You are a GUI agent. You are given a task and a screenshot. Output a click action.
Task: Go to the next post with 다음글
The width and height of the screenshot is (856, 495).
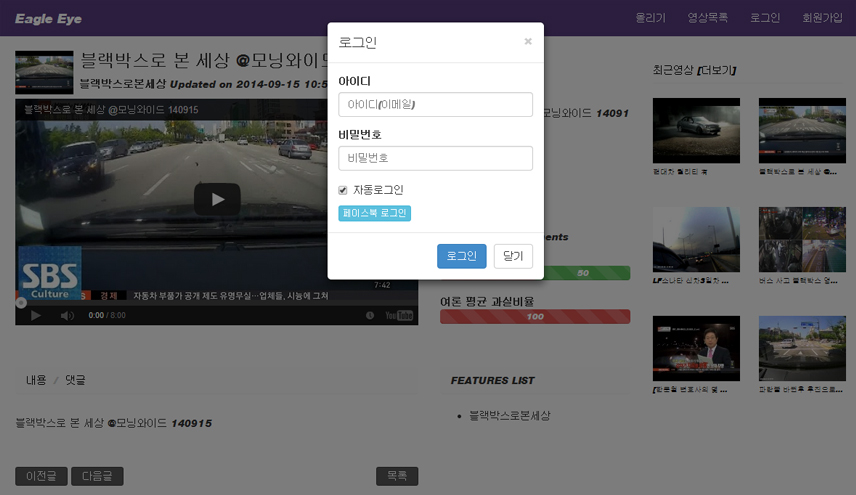pyautogui.click(x=97, y=476)
